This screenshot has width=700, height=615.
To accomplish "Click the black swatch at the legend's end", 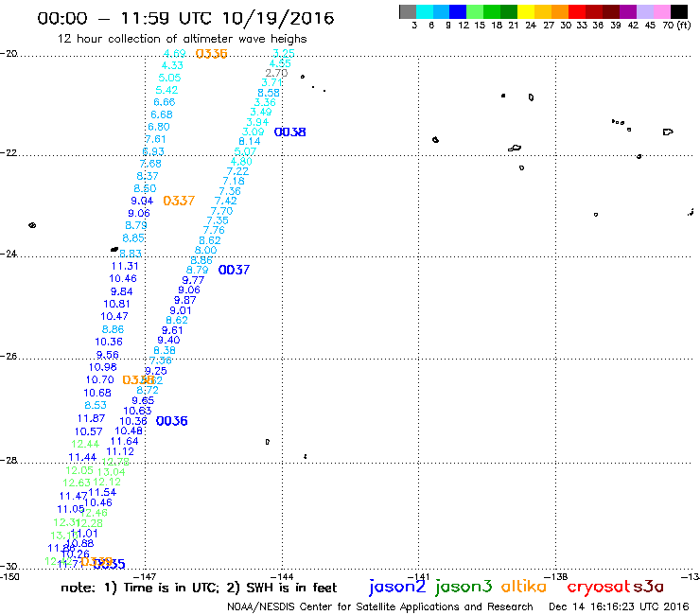I will (x=679, y=11).
